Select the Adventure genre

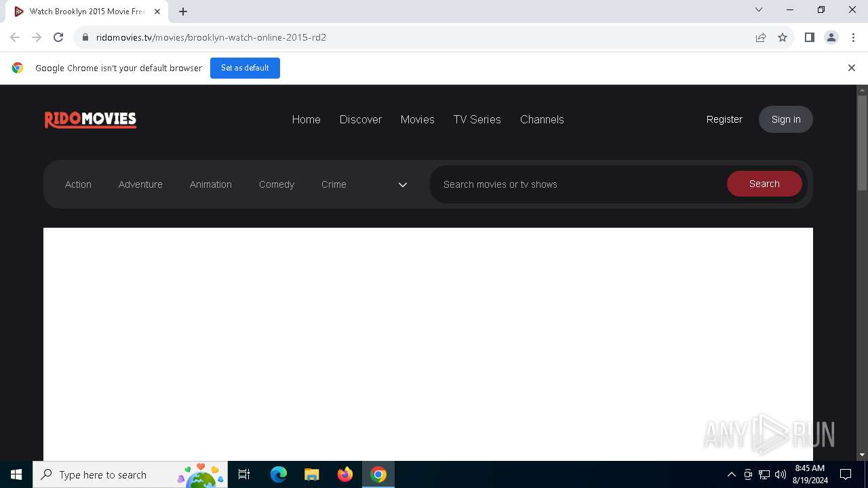[x=140, y=184]
